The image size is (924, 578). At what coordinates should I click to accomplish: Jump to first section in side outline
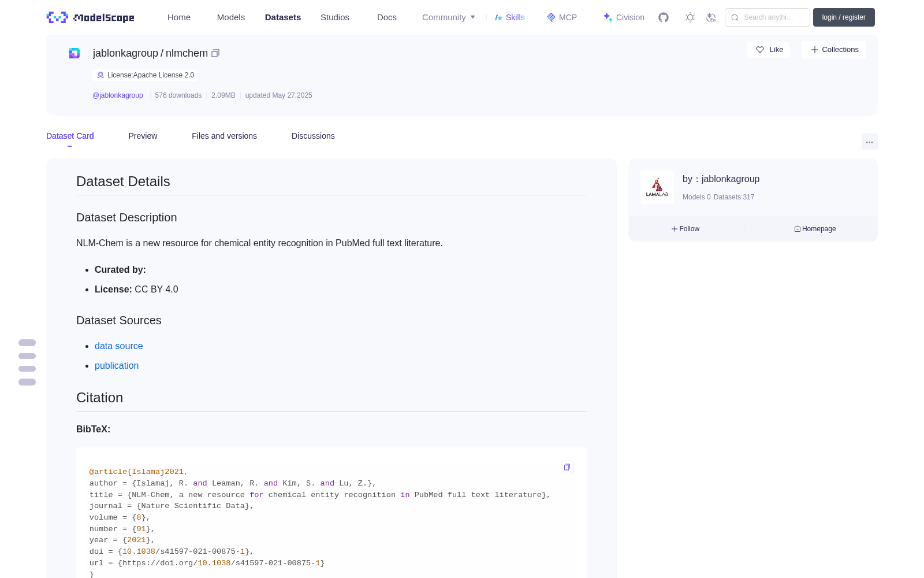pyautogui.click(x=27, y=343)
